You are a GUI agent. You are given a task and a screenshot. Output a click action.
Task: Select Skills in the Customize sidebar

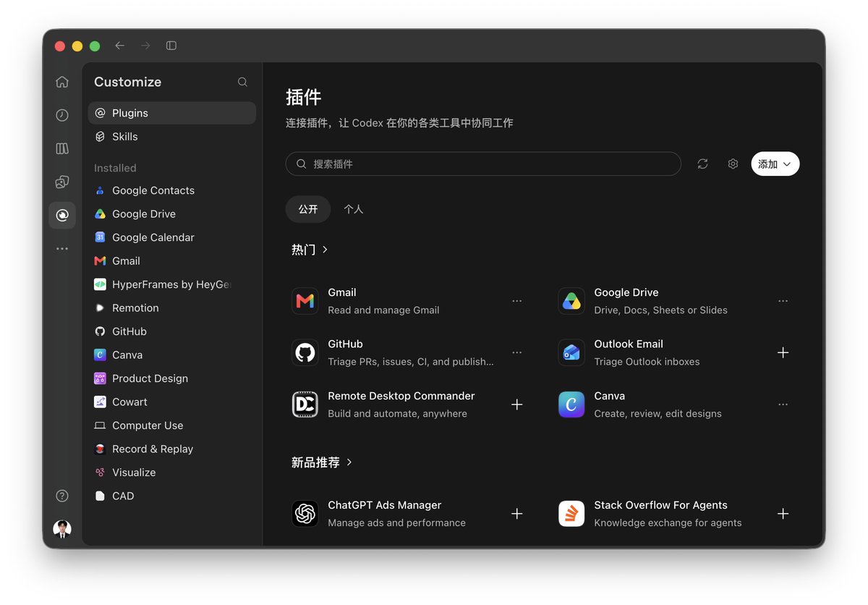[172, 137]
